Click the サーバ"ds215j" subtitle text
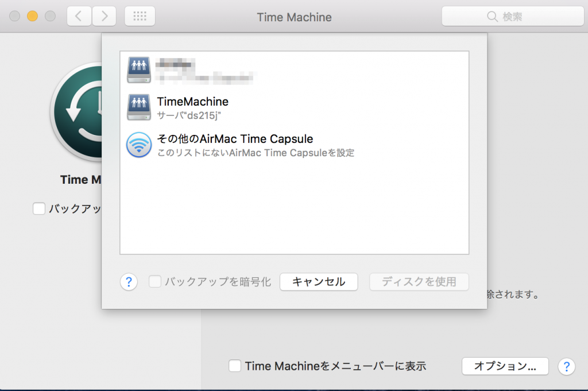588x391 pixels. [189, 115]
